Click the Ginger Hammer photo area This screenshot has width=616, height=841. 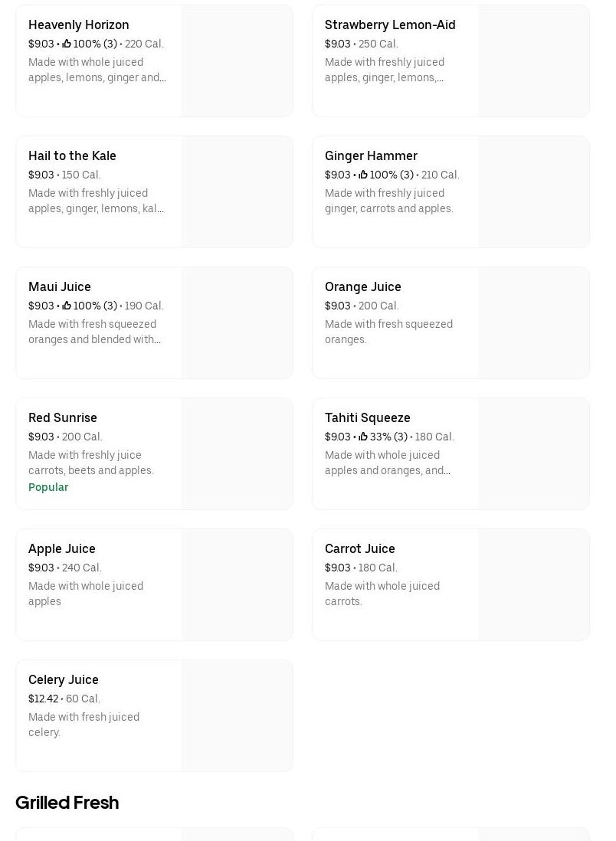pos(533,192)
